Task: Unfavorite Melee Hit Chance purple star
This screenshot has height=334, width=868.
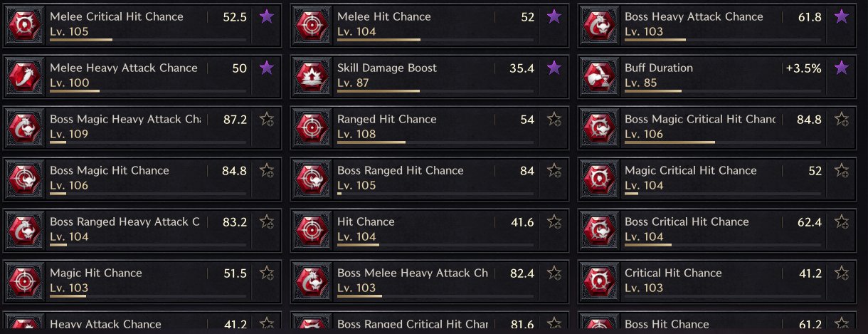Action: (x=554, y=17)
